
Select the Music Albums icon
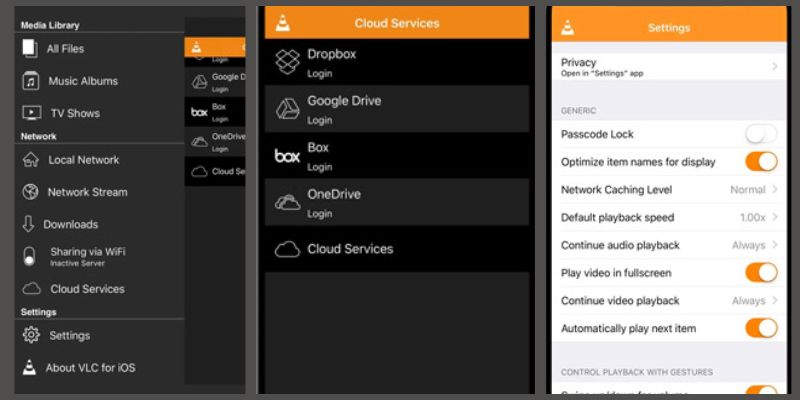pos(31,81)
